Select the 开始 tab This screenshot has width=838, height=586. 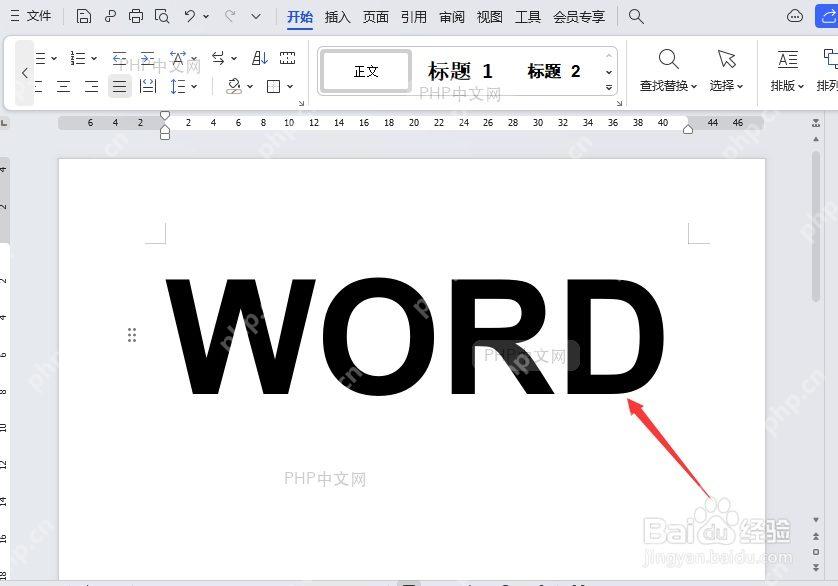point(300,17)
